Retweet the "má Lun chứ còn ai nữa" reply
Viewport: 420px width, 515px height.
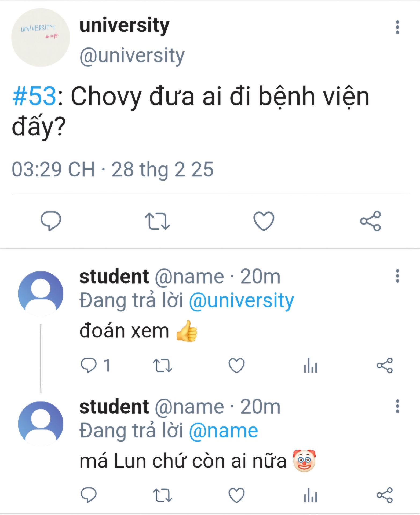pos(162,495)
